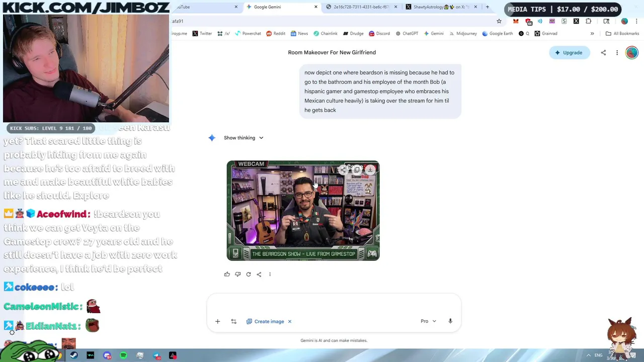This screenshot has width=644, height=362.
Task: Share the generated image overlay icon
Action: (x=343, y=169)
